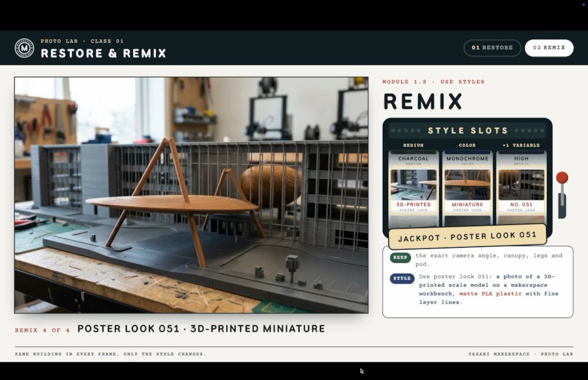Switch to the 01 Restore tab

[492, 48]
